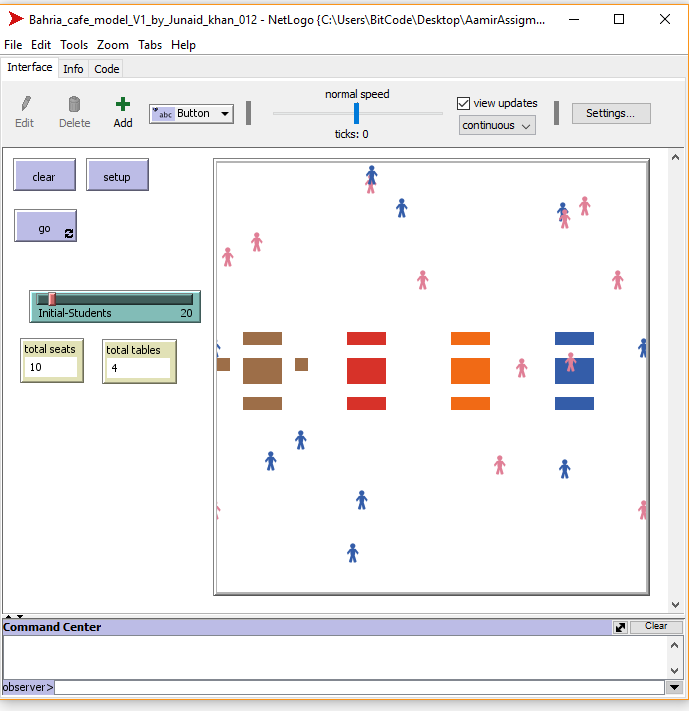Open the command history dropdown arrow

(671, 688)
